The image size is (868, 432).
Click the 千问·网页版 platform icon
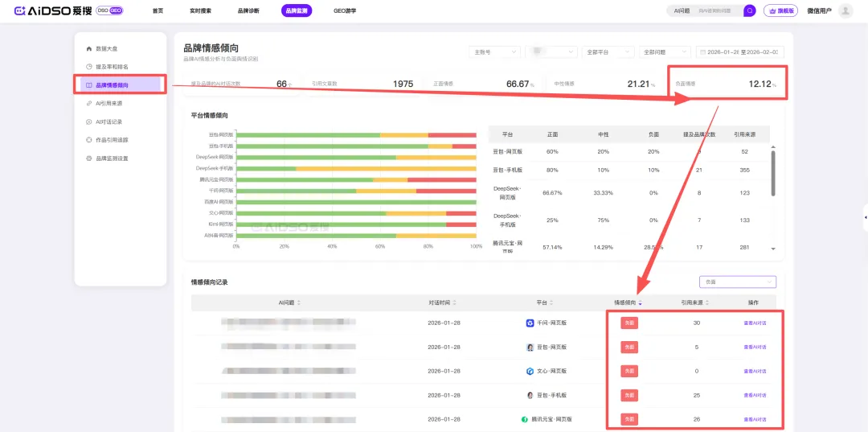[x=530, y=323]
